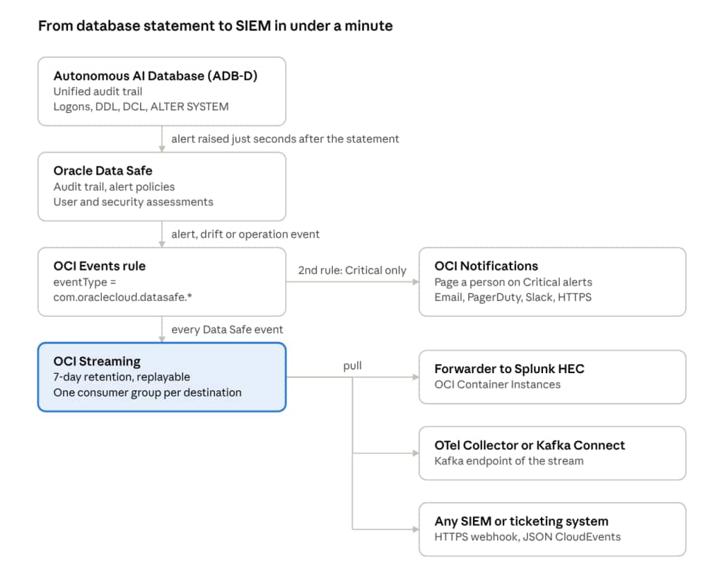Click 'com.oraclecloud.datasafe.*' text
724x588 pixels.
[x=123, y=298]
